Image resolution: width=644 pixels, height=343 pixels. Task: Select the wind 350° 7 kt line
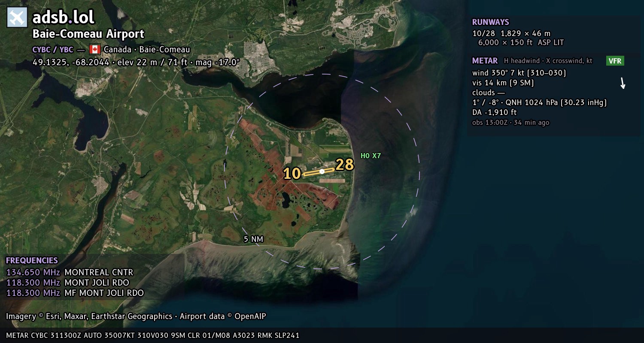click(x=519, y=73)
